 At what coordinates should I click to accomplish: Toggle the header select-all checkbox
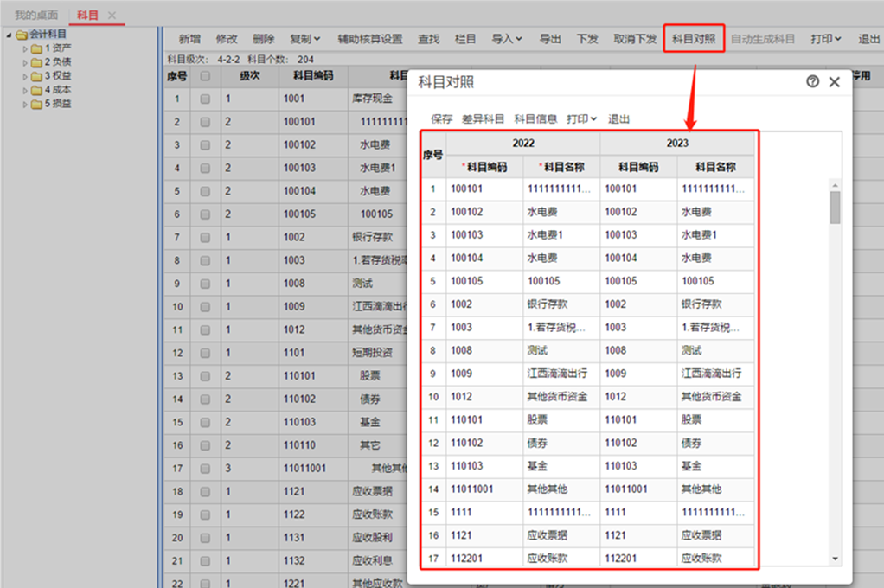click(205, 76)
